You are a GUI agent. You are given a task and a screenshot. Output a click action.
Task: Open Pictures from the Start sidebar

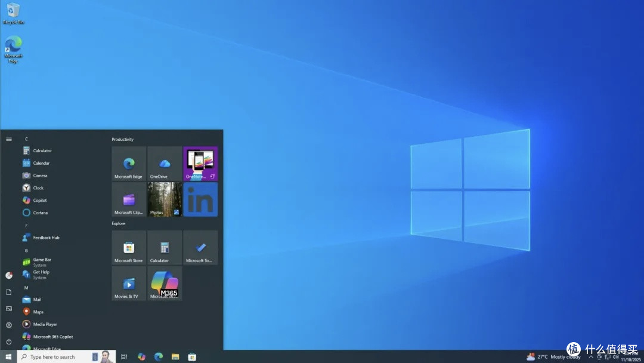8,308
